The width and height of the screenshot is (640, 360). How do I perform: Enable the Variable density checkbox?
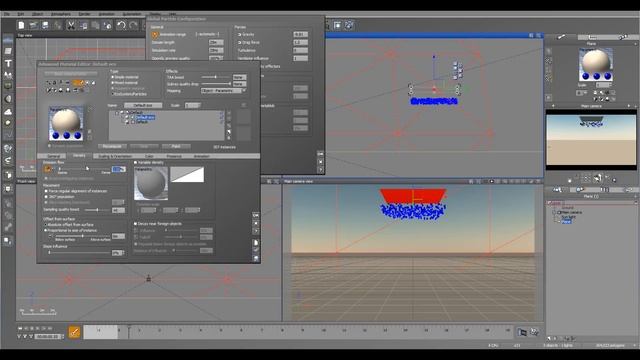coord(136,162)
